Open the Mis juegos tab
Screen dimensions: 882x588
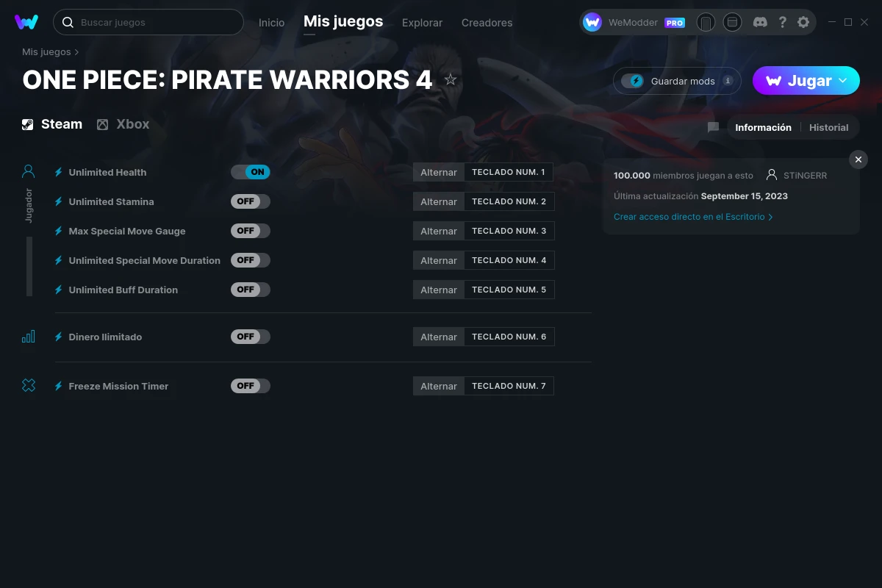(343, 22)
